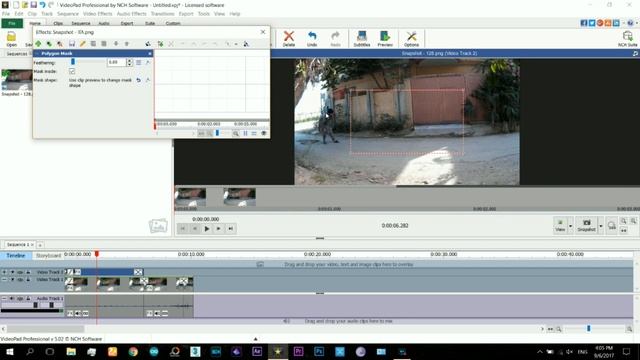Viewport: 640px width, 360px height.
Task: Click the LinkedIn share icon
Action: click(x=616, y=23)
